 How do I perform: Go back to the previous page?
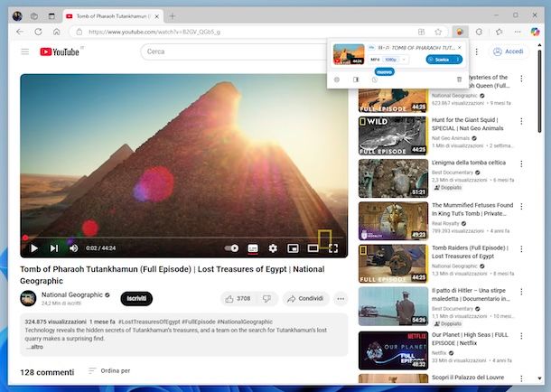pos(20,32)
